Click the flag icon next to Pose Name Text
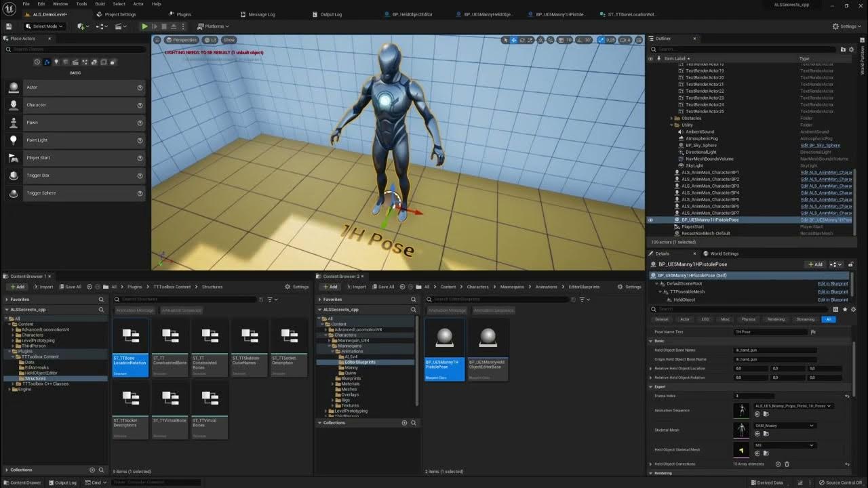 (813, 332)
